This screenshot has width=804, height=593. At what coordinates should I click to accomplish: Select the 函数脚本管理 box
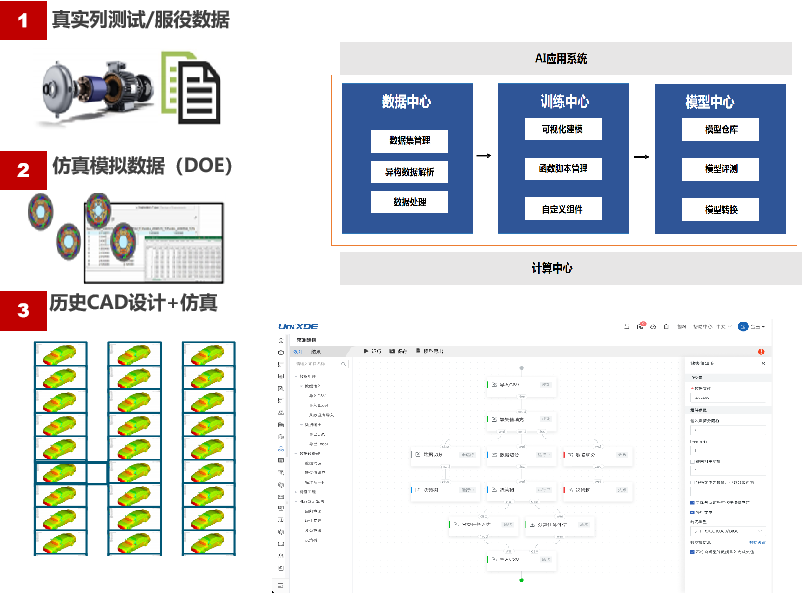pos(563,169)
